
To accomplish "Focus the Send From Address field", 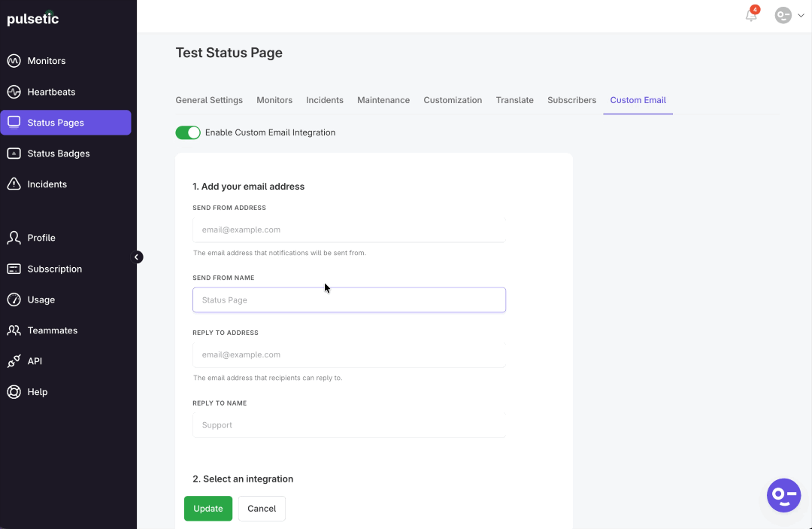I will 349,230.
